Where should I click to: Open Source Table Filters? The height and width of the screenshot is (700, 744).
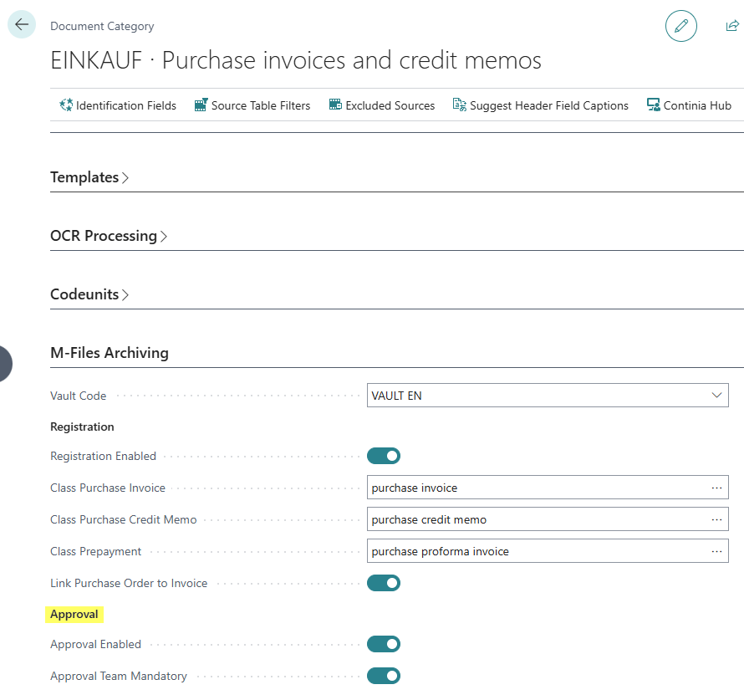tap(252, 105)
